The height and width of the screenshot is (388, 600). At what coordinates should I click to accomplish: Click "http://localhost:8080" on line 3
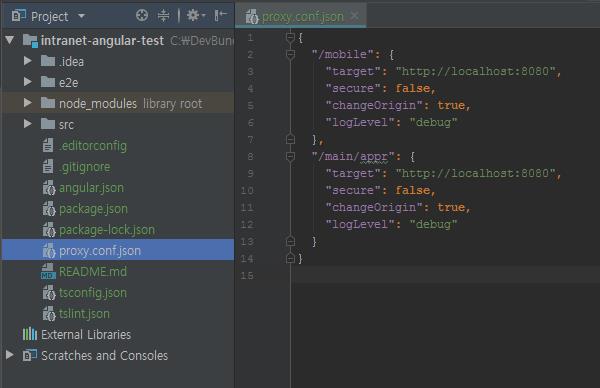[x=476, y=71]
